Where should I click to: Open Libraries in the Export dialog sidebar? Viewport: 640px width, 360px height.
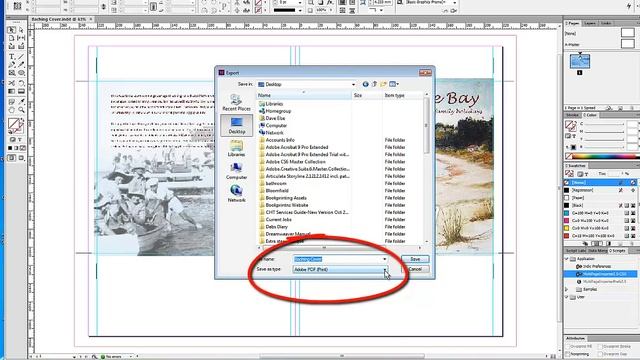[236, 148]
